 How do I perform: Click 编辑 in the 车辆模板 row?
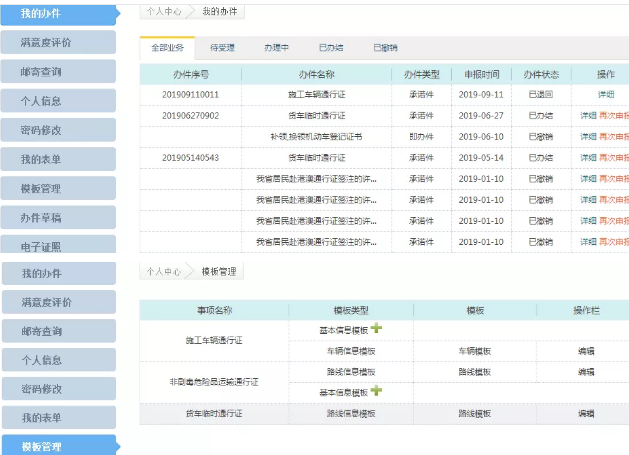click(586, 350)
